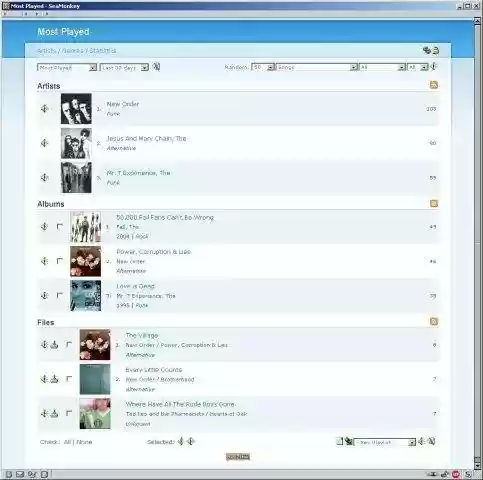
Task: Click page scrollbar up arrow
Action: (x=477, y=21)
